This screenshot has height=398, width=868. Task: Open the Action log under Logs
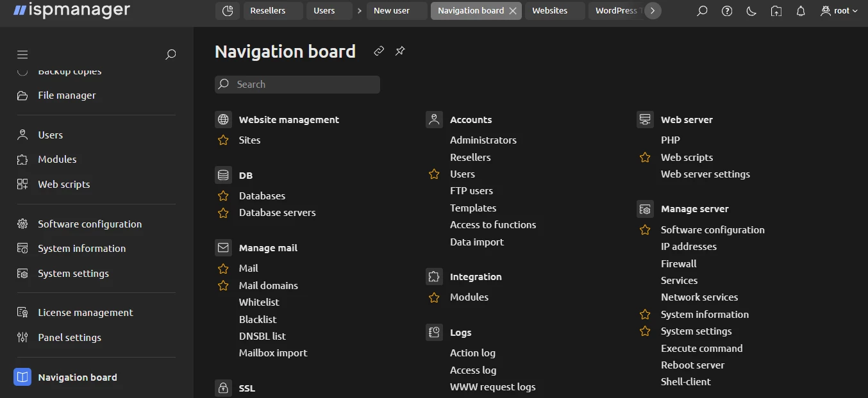point(472,352)
